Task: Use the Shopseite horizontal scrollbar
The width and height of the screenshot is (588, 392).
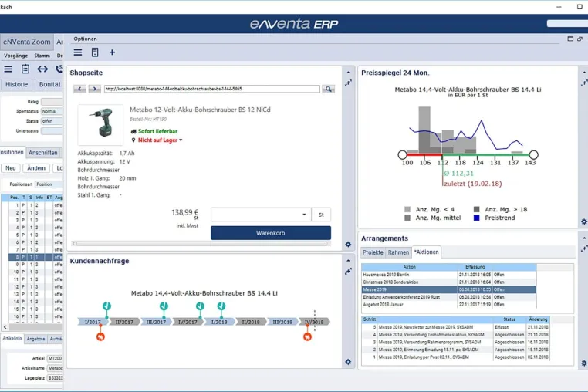Action: 201,243
